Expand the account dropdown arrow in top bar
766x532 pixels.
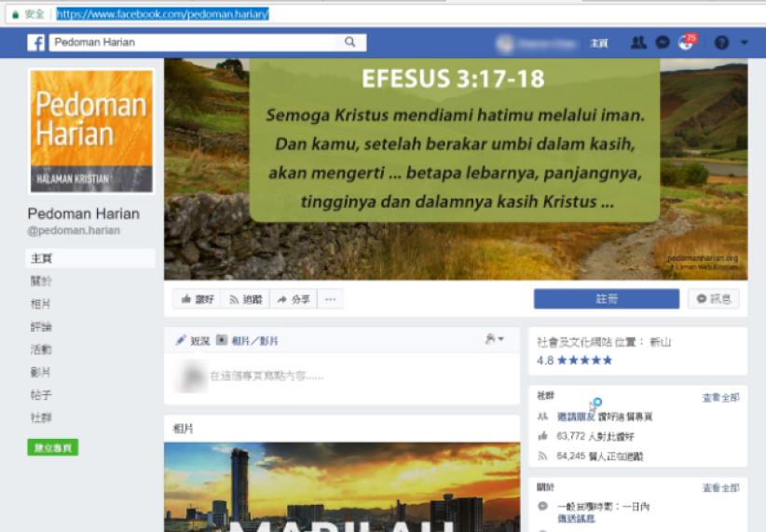tap(744, 43)
